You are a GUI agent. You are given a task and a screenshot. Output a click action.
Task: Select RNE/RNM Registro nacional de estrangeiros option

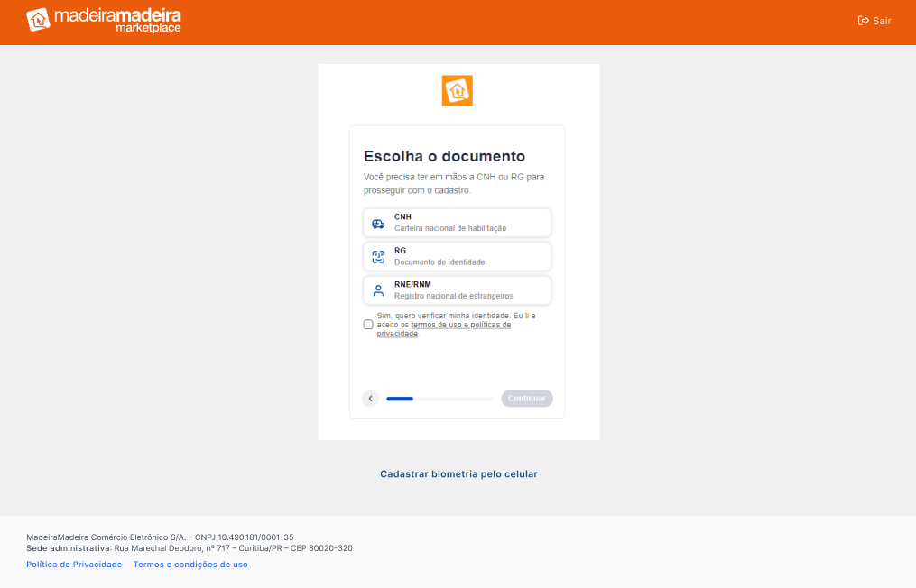457,290
